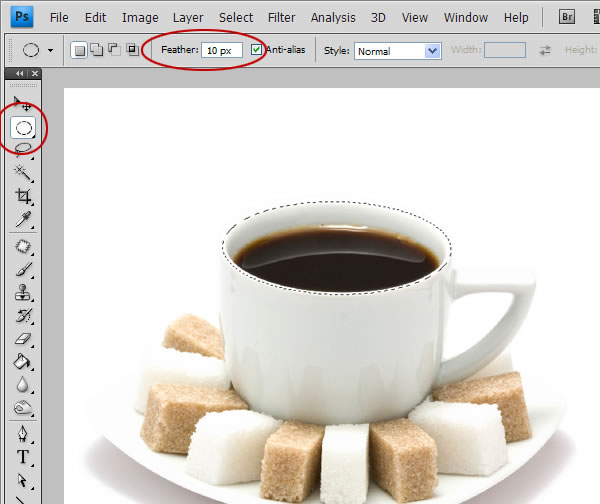Viewport: 600px width, 504px height.
Task: Click the current tool ellipse icon in options bar
Action: (x=31, y=50)
